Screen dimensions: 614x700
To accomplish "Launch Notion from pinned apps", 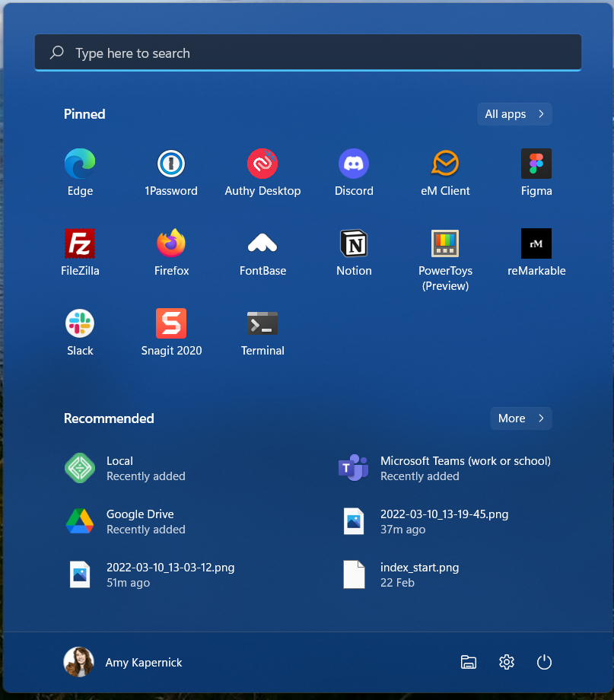I will point(354,253).
